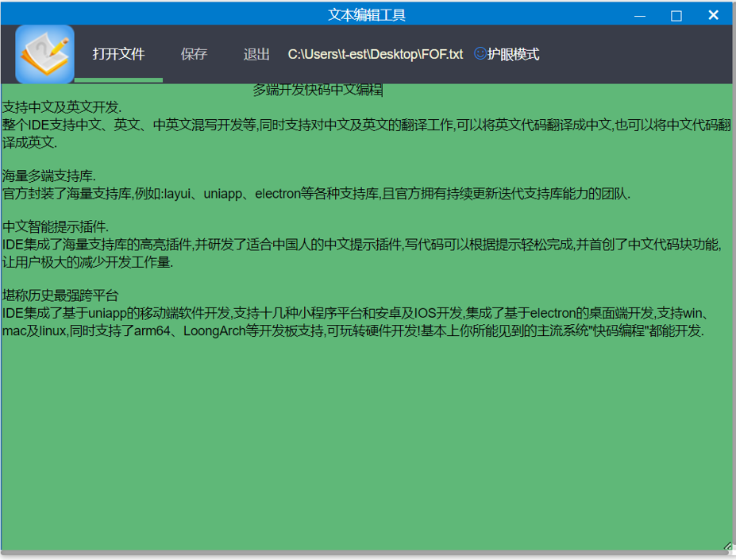
Task: Click the file path C:\Users\t-est\Desktop\FOF.txt
Action: [375, 54]
